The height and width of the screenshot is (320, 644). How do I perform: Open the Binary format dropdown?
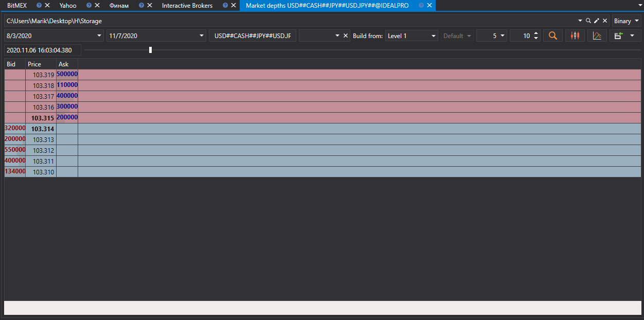click(x=627, y=21)
